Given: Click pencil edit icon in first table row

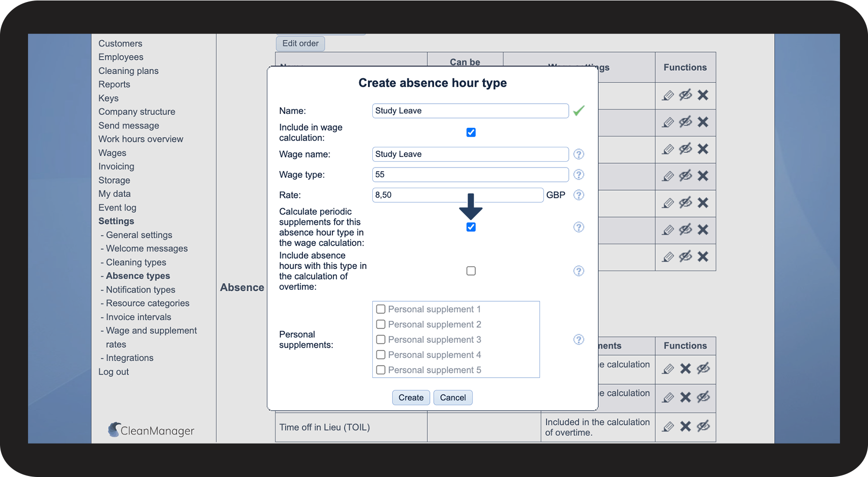Looking at the screenshot, I should (x=668, y=95).
